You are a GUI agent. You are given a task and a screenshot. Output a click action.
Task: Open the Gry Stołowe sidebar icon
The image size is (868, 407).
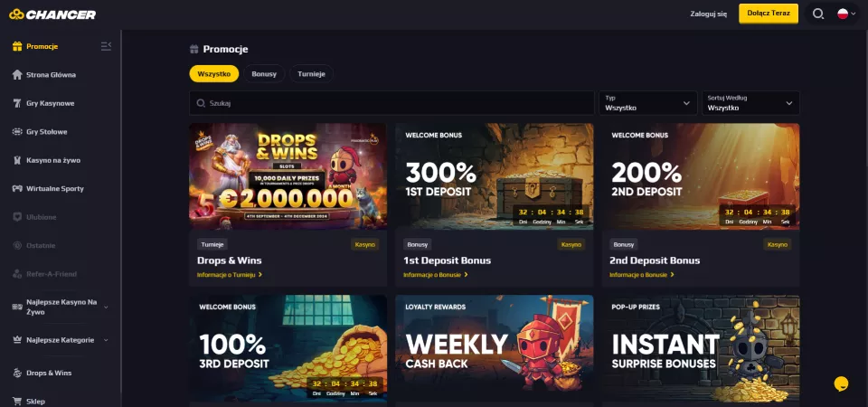tap(17, 132)
